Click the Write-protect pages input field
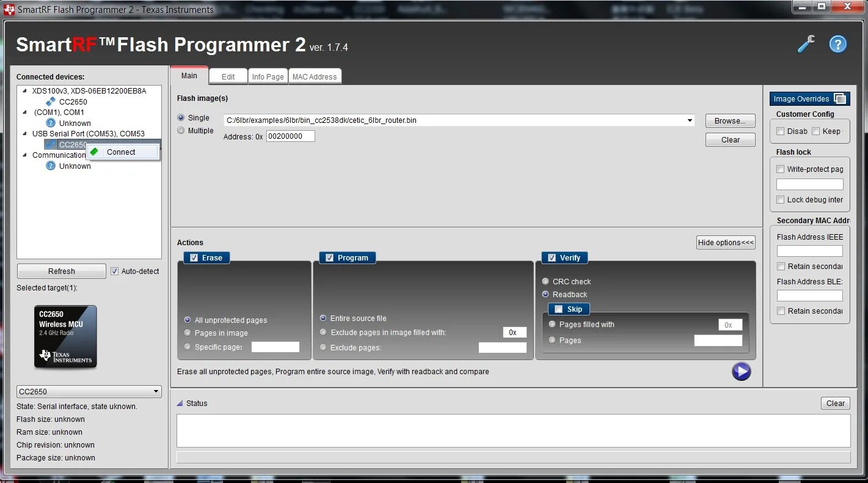This screenshot has width=868, height=483. (809, 184)
